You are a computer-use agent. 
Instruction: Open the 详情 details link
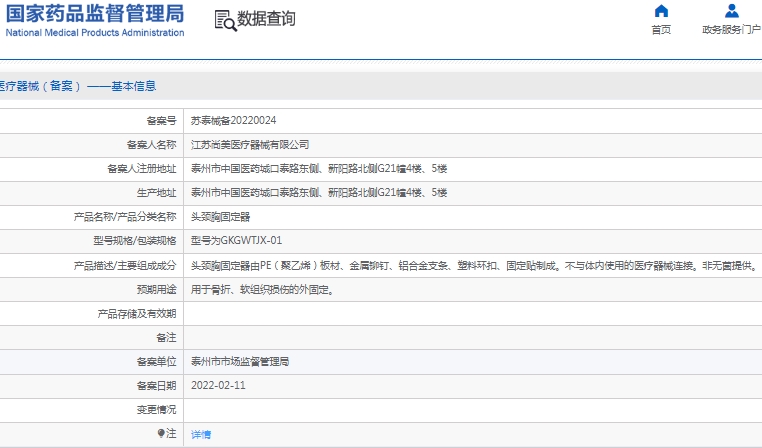[201, 434]
